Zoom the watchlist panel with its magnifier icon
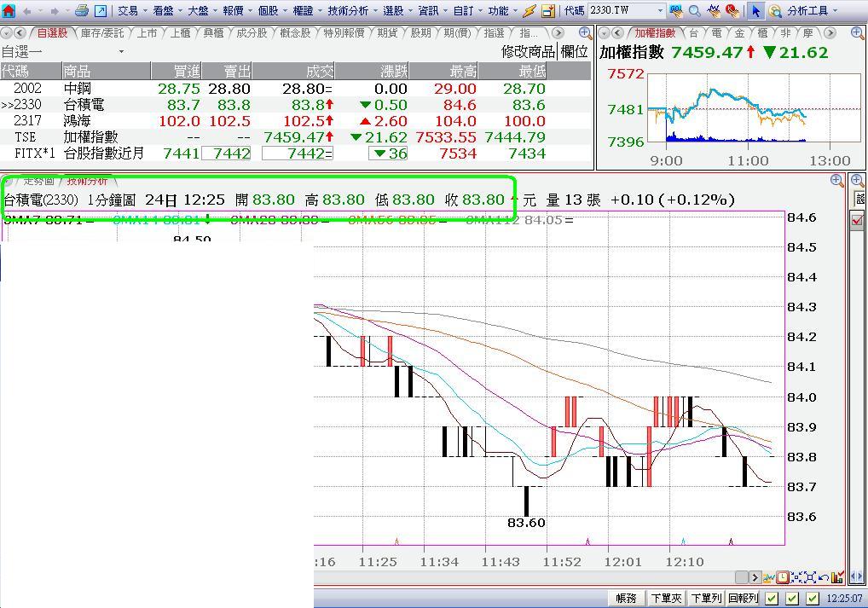Screen dimensions: 868x608 [x=585, y=33]
